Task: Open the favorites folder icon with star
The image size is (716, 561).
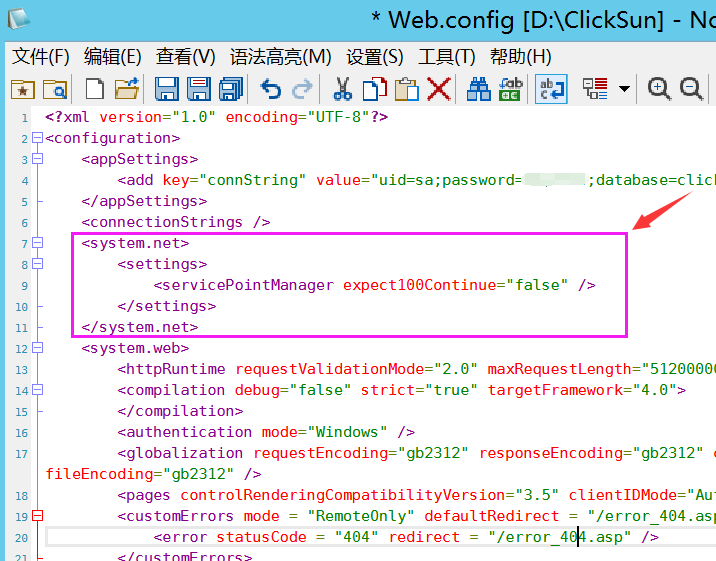Action: click(22, 89)
